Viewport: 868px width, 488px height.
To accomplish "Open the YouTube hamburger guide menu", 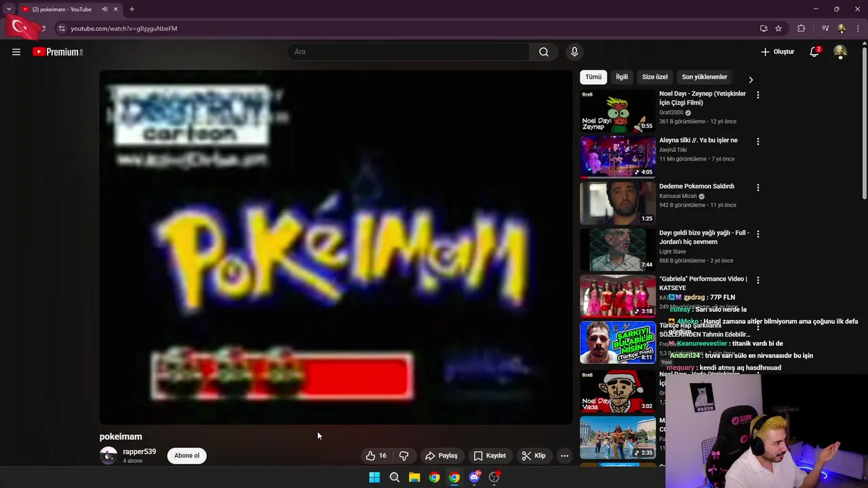I will pyautogui.click(x=16, y=52).
